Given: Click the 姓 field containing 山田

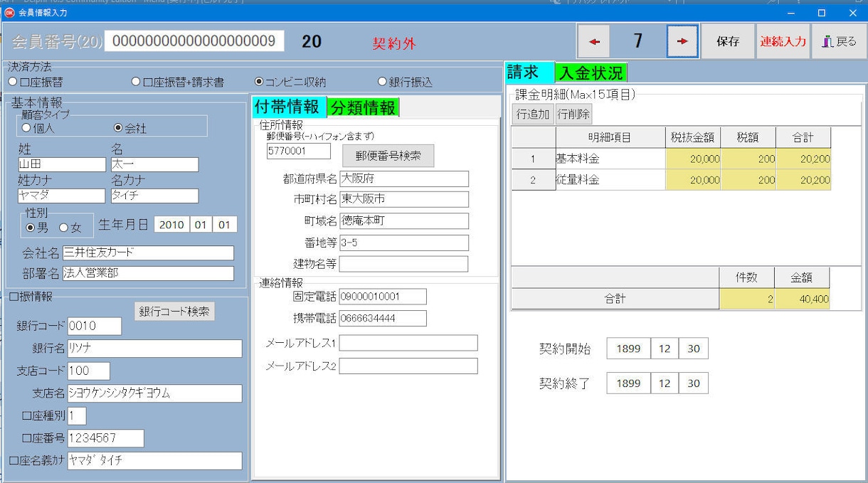Looking at the screenshot, I should coord(61,164).
